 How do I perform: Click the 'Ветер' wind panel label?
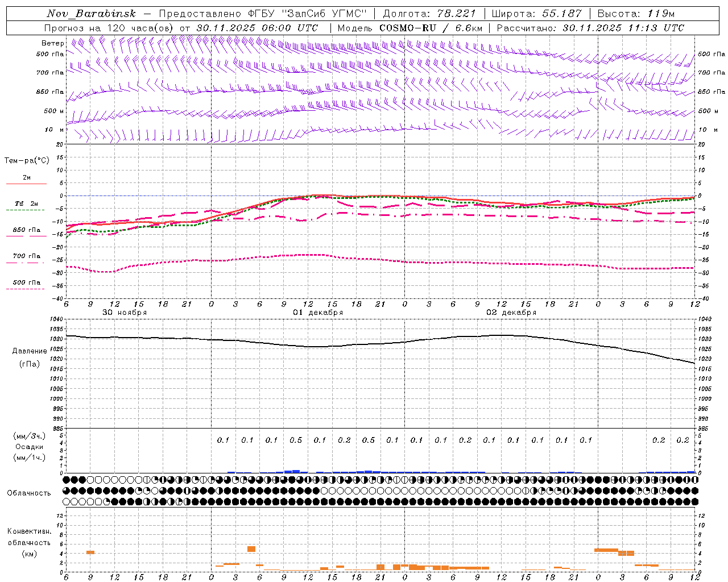(x=53, y=43)
